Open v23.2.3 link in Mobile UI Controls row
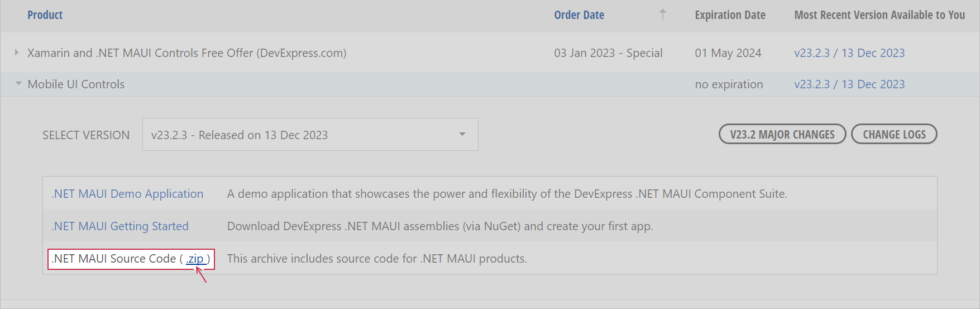Screen dimensions: 980x309 (849, 84)
